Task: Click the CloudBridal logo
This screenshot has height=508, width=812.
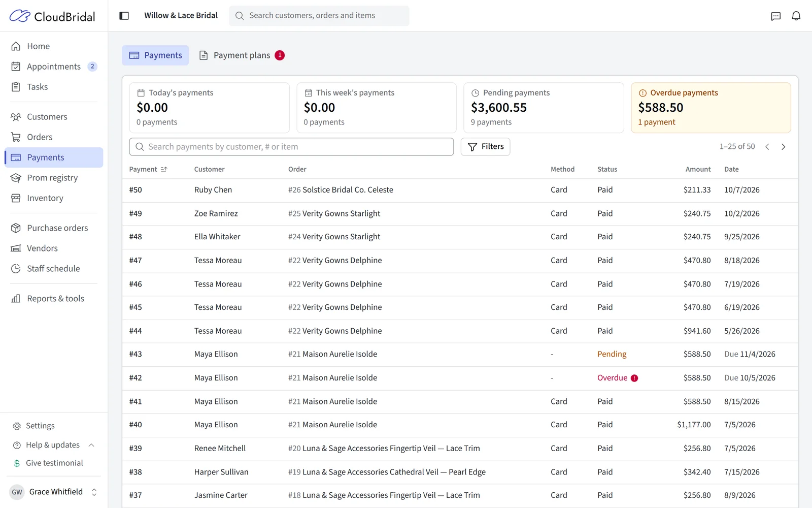Action: (52, 16)
